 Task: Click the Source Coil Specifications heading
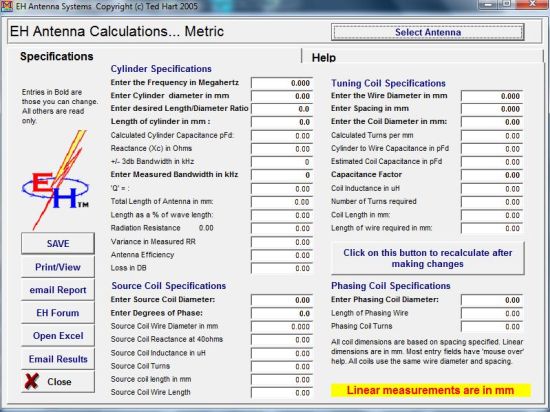pos(169,286)
